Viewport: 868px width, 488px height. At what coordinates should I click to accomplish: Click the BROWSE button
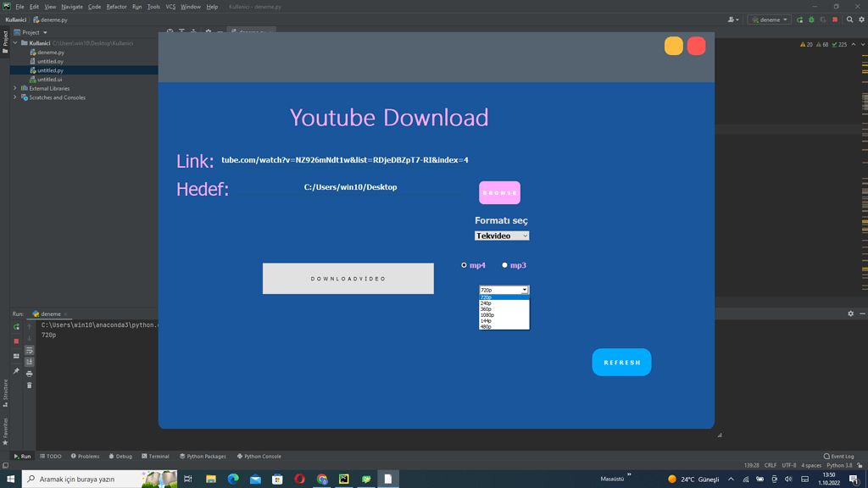click(x=499, y=192)
